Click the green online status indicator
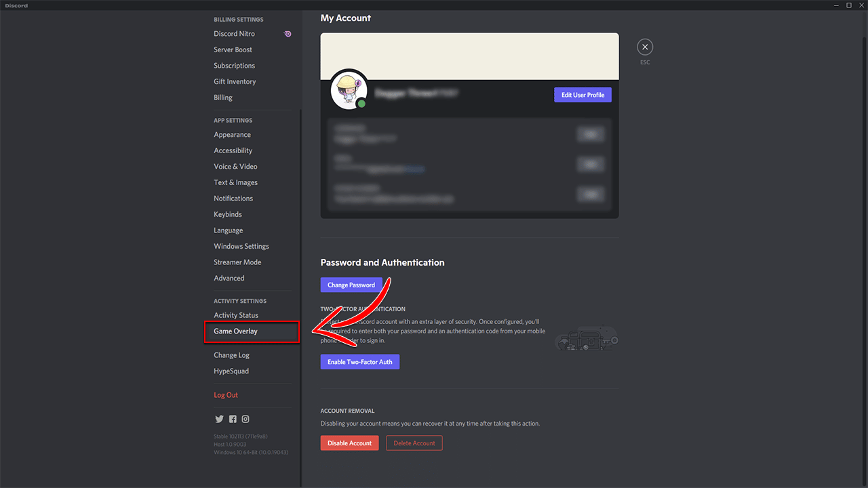868x488 pixels. (361, 104)
